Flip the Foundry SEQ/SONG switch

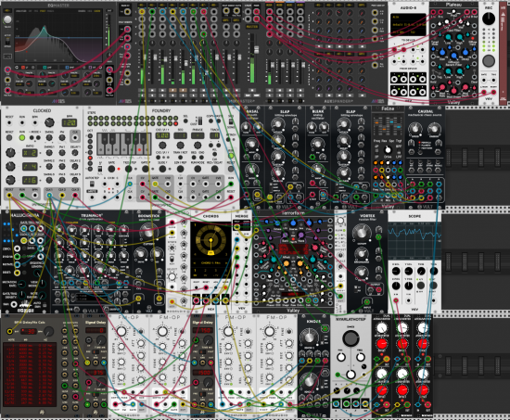[231, 121]
